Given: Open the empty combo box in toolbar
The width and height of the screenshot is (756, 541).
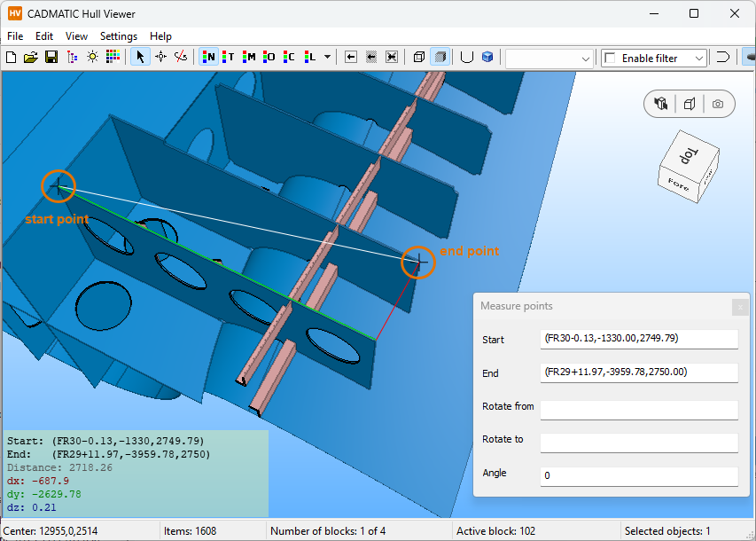Looking at the screenshot, I should pyautogui.click(x=549, y=58).
